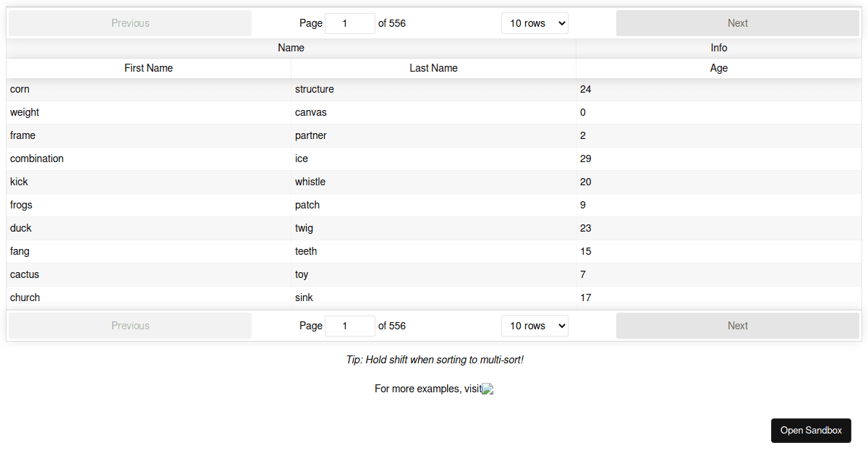Click the top Previous pagination button
The height and width of the screenshot is (456, 868).
(x=130, y=22)
